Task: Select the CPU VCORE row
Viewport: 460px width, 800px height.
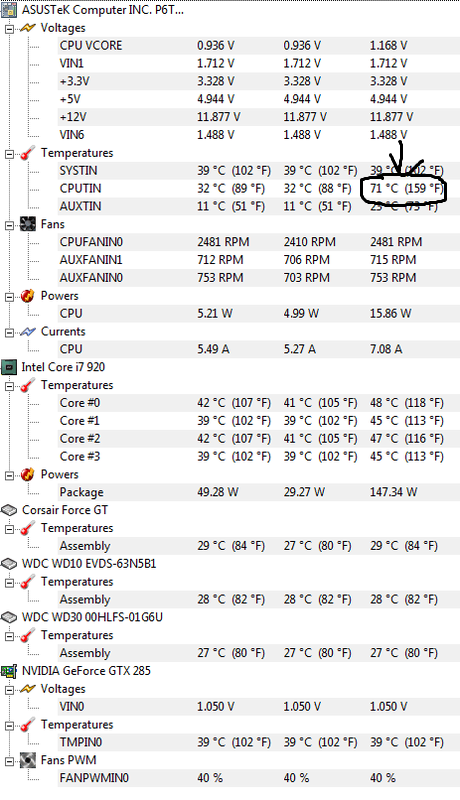Action: [259, 45]
